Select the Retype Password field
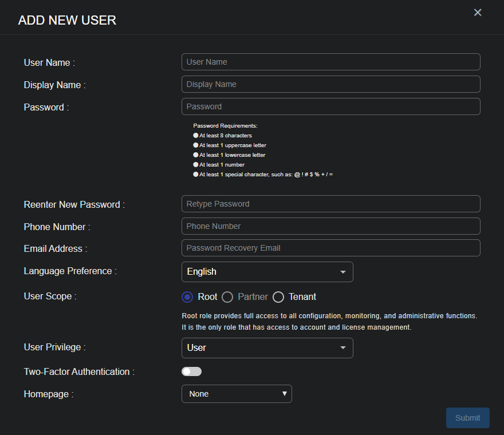Viewport: 504px width, 435px height. 330,204
